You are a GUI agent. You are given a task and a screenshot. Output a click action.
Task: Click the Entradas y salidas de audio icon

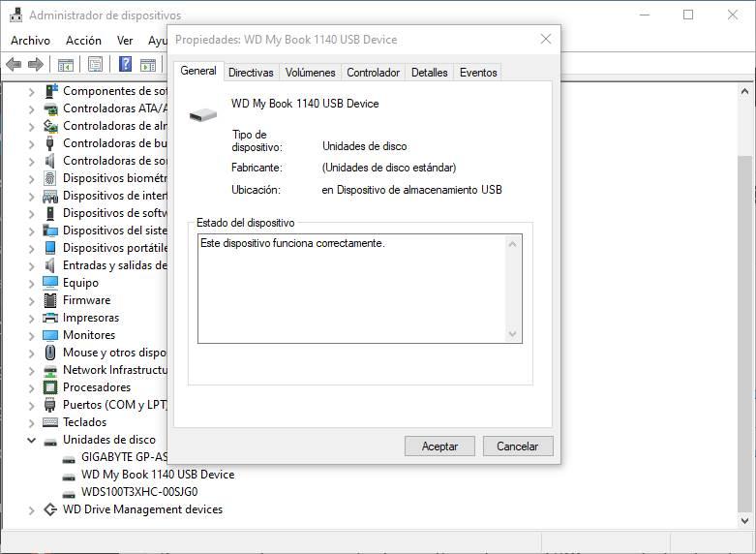tap(49, 265)
